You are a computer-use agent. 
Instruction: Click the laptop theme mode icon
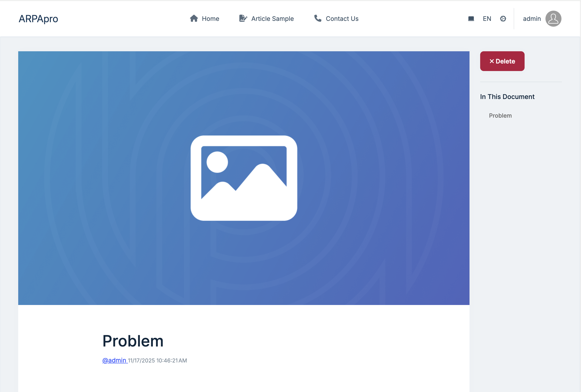click(x=471, y=19)
